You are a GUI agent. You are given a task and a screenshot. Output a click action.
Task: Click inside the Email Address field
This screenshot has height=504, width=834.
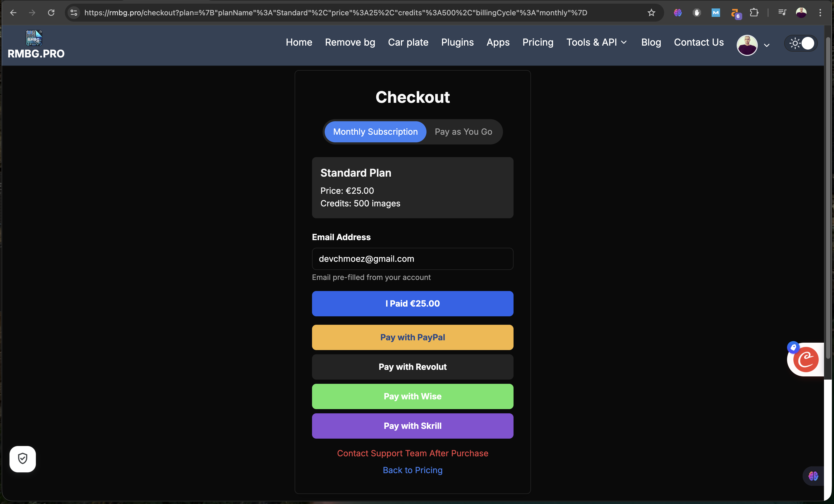[x=412, y=259]
